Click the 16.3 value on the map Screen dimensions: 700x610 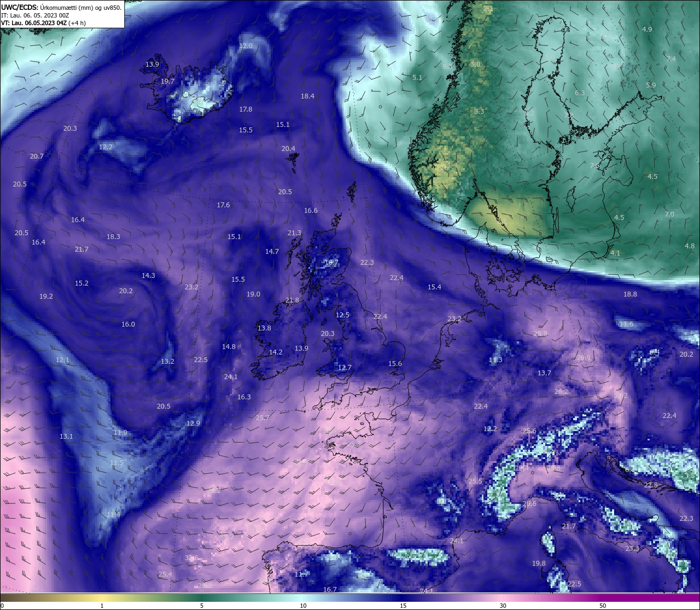[244, 397]
